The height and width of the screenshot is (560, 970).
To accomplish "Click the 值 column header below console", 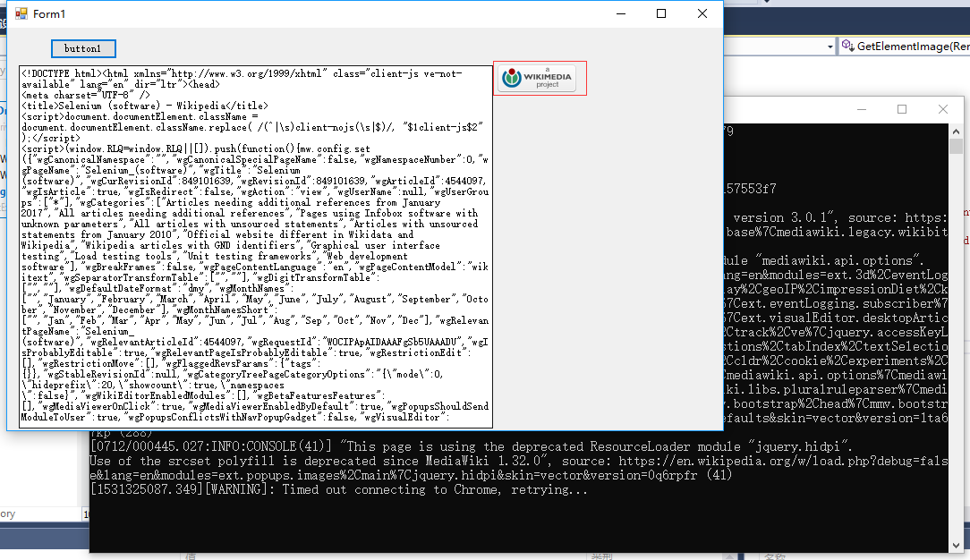I will point(191,556).
